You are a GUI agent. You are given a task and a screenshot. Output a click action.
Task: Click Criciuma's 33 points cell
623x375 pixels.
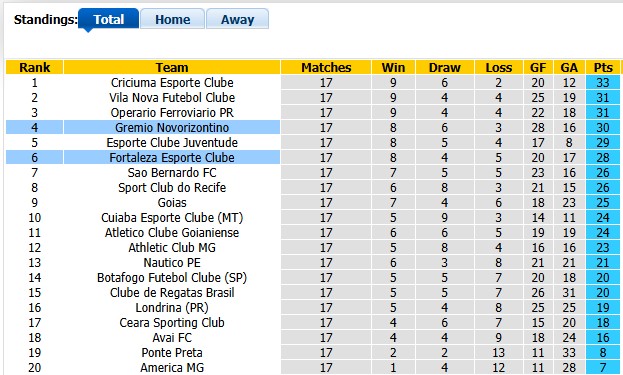603,83
